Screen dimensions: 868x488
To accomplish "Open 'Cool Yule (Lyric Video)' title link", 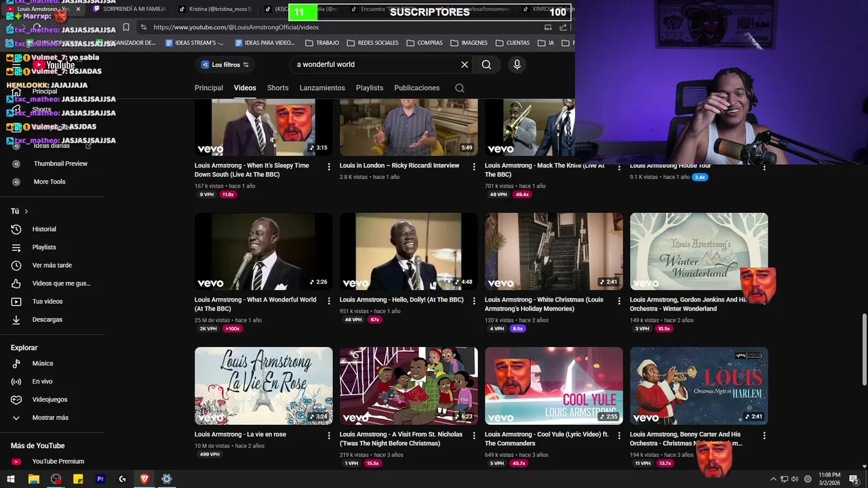I will (547, 439).
